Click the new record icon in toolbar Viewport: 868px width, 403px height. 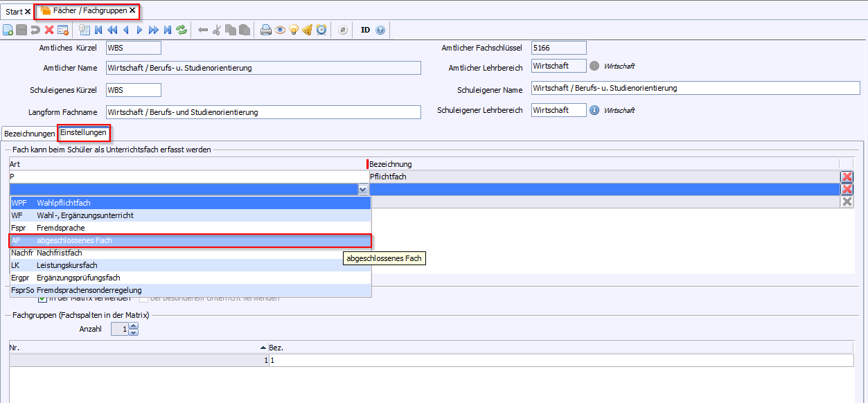pyautogui.click(x=8, y=30)
